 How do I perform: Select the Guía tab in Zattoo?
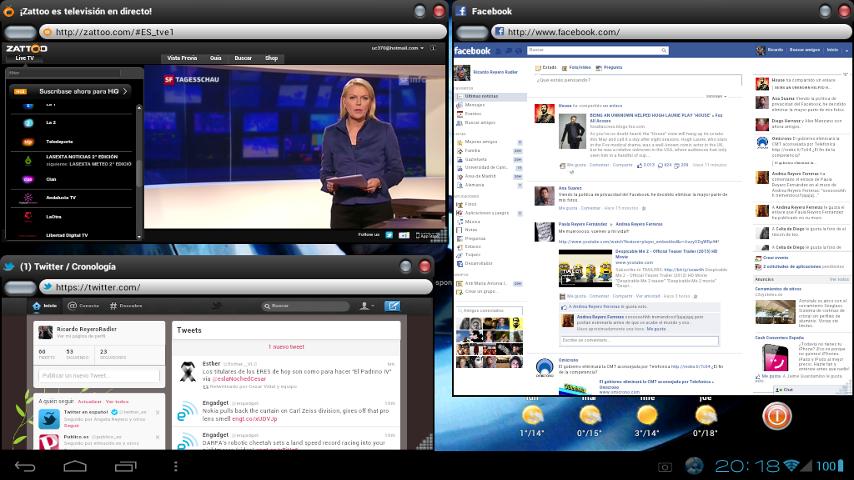216,59
